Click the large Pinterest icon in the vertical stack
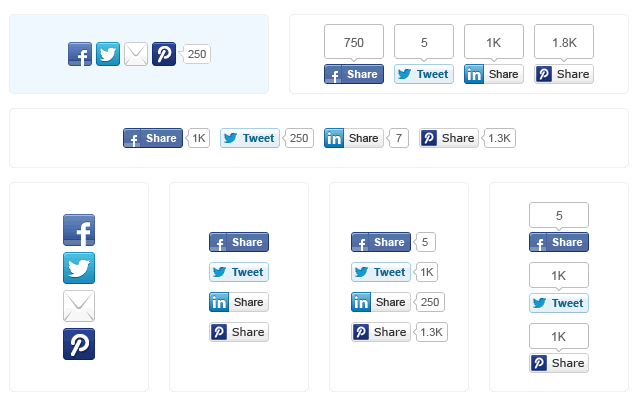Viewport: 640px width, 404px height. [x=79, y=344]
